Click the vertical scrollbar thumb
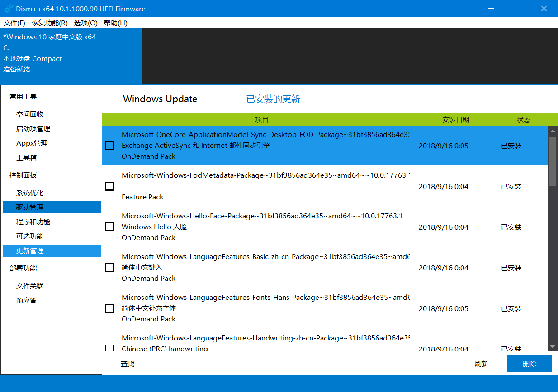Viewport: 558px width, 392px height. 552,161
